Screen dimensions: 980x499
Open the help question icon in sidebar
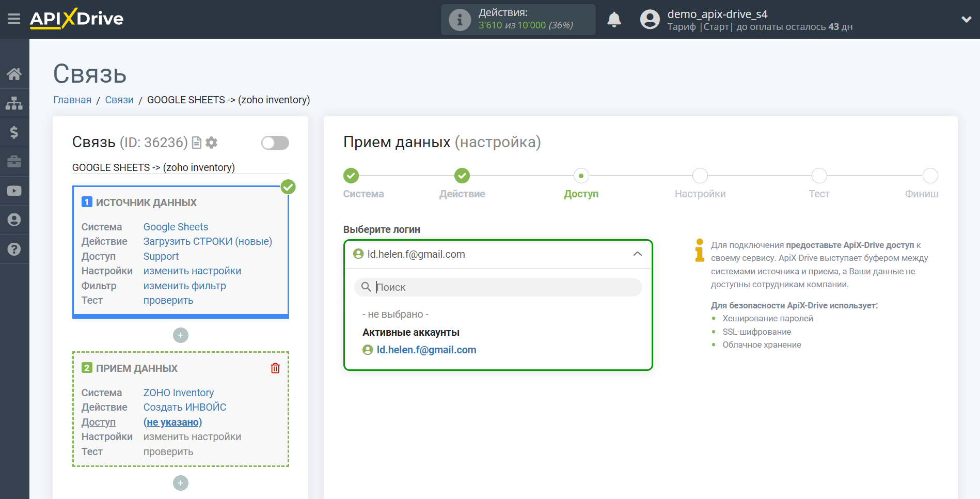point(14,249)
